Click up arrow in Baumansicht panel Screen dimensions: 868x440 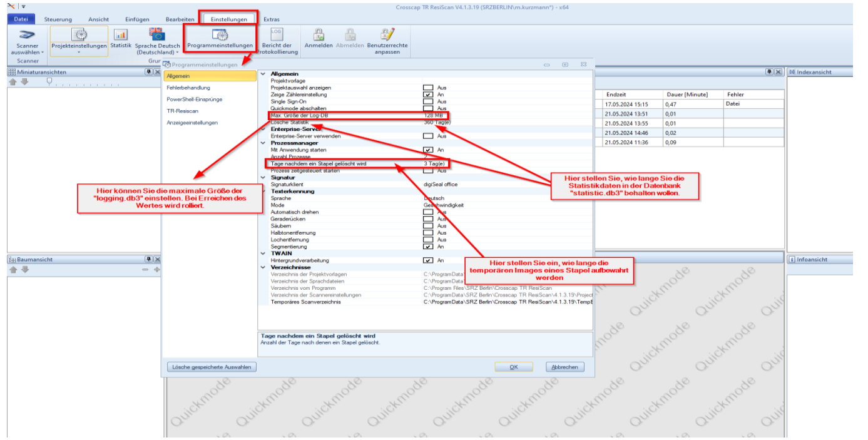13,269
